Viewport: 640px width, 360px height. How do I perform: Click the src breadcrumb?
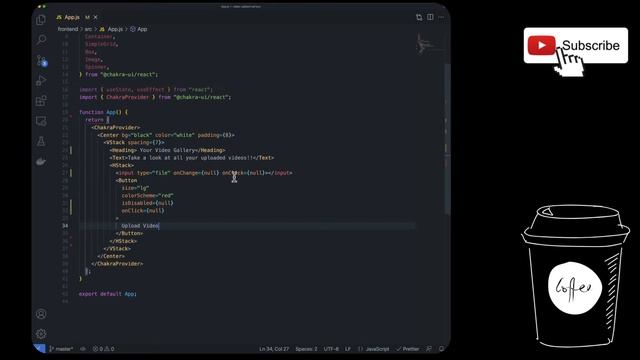(x=88, y=29)
